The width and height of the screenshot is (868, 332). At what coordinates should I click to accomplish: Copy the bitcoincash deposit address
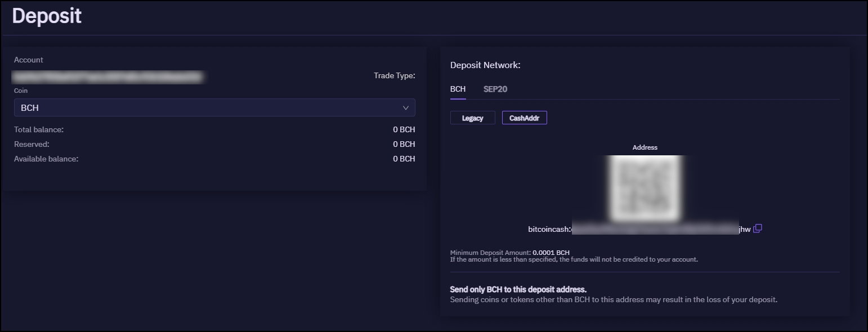(x=758, y=228)
